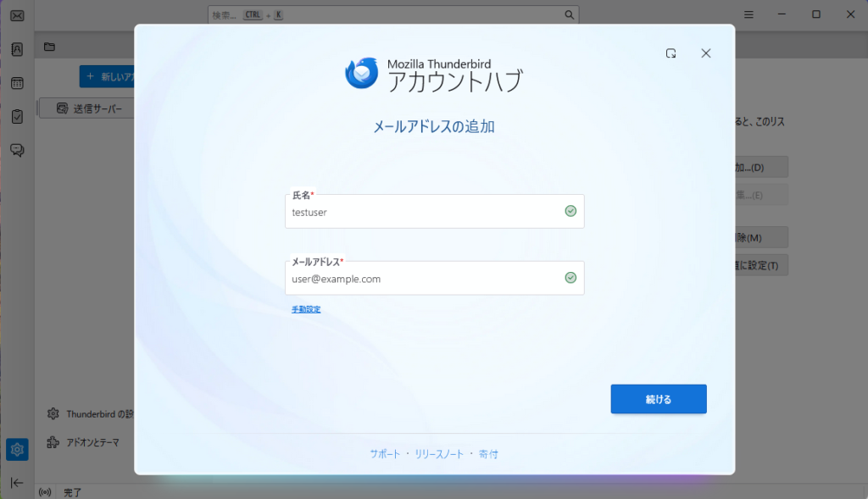Close the Account Hub dialog
The height and width of the screenshot is (499, 868).
pyautogui.click(x=705, y=53)
